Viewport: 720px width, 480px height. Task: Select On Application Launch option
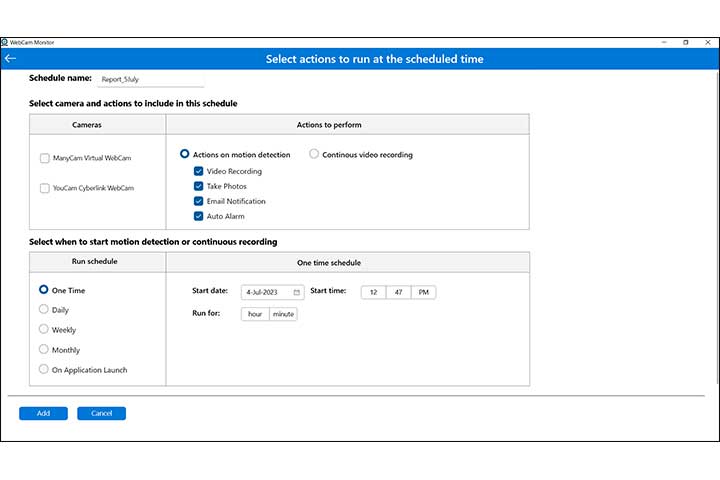click(x=44, y=369)
